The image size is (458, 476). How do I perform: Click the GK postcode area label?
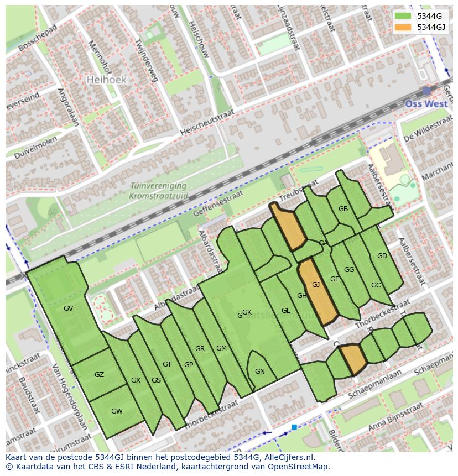coord(247,312)
